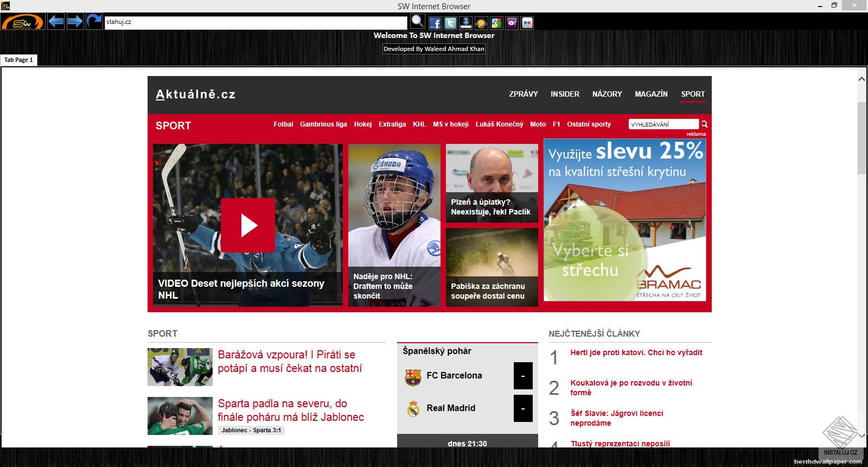Click Real Madrid team name
This screenshot has height=467, width=868.
click(x=451, y=408)
